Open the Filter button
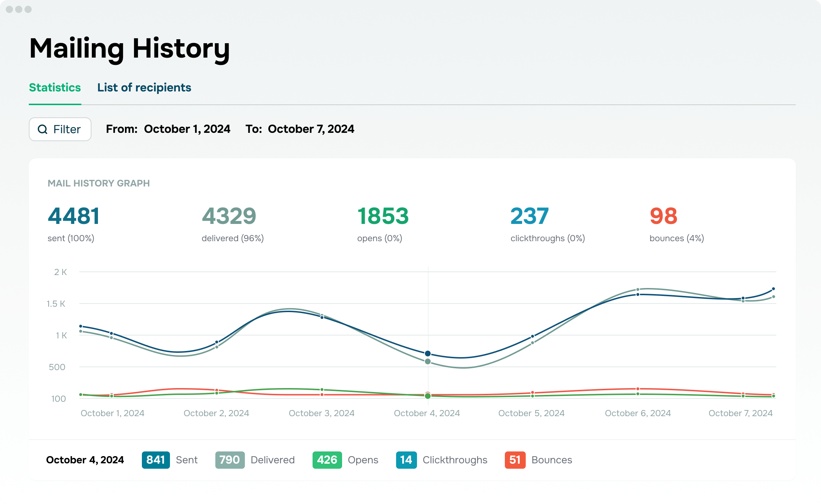 [60, 129]
